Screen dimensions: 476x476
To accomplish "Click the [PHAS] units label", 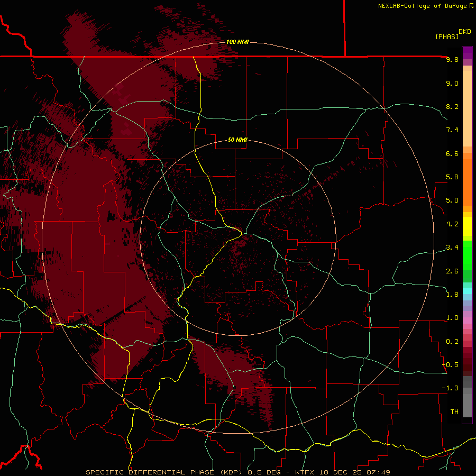I will [x=447, y=36].
